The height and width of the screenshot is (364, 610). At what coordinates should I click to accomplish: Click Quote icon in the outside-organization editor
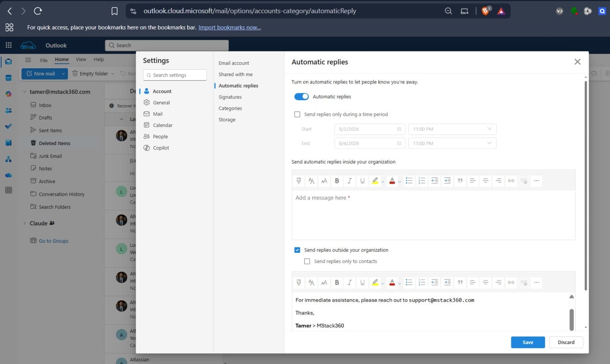pos(460,283)
